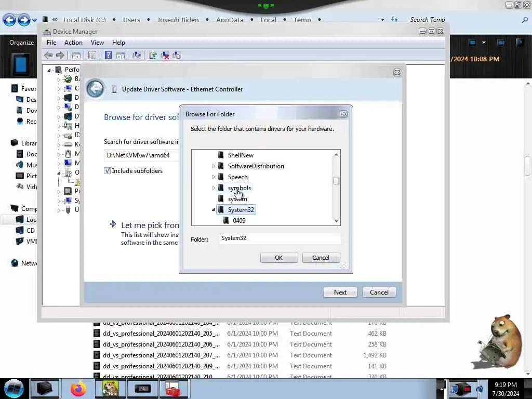532x399 pixels.
Task: Expand the SoftwareDistribution folder node
Action: [214, 166]
